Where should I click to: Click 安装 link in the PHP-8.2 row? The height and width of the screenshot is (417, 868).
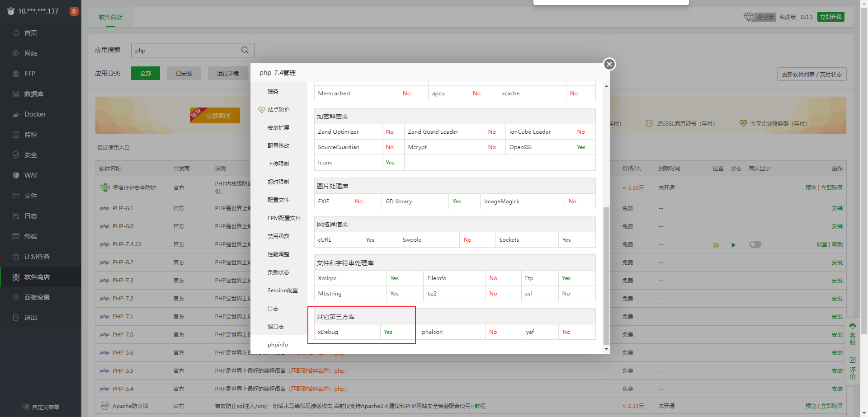[837, 262]
